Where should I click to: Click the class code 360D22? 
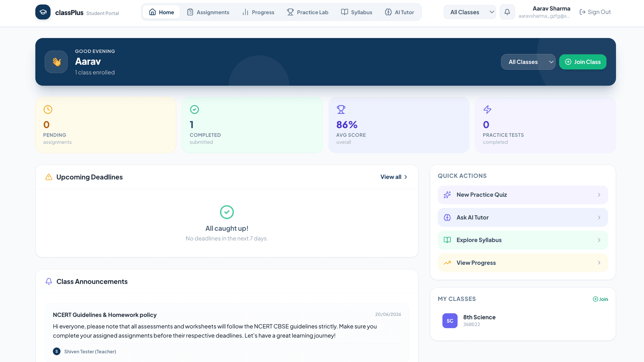point(472,325)
